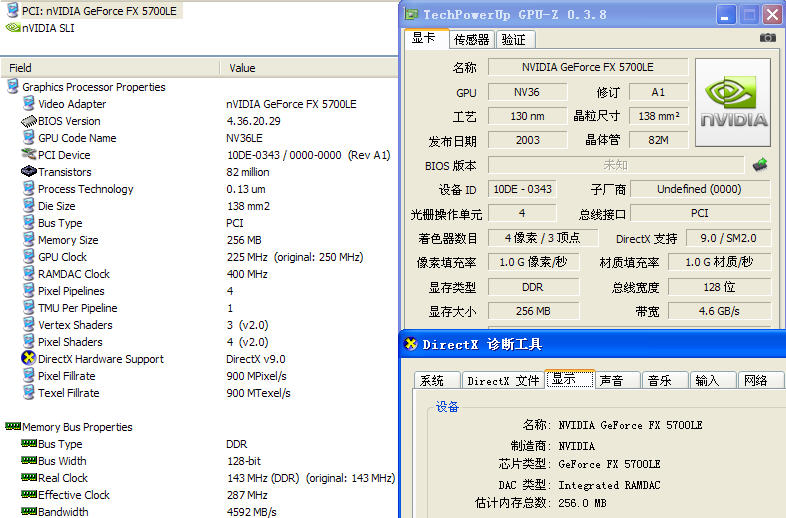Viewport: 786px width, 518px height.
Task: Select the 显示 tab in DirectX tool
Action: coord(569,379)
